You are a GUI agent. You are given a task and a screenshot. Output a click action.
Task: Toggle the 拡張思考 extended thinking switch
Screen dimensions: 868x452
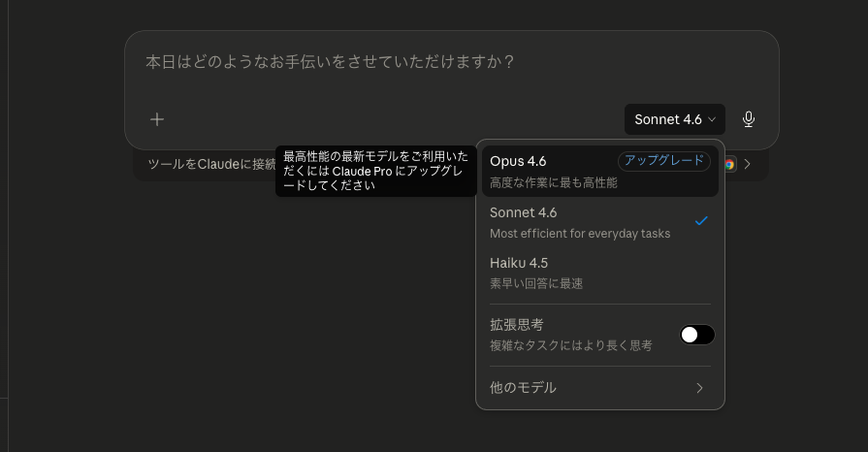(x=697, y=335)
